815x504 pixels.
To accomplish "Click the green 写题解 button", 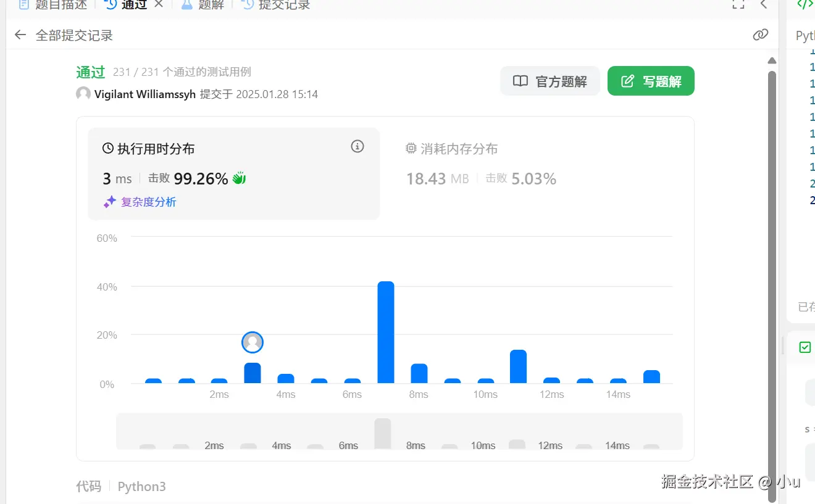I will [x=651, y=81].
